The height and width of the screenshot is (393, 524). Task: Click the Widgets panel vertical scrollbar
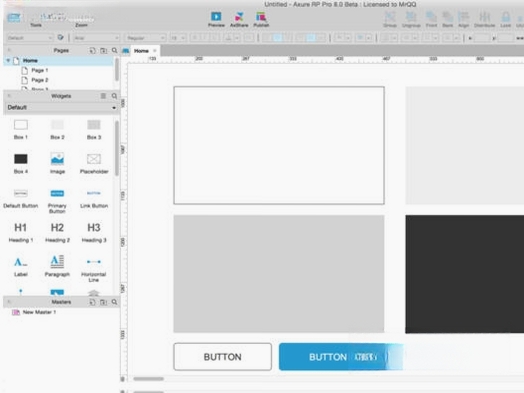pyautogui.click(x=116, y=148)
